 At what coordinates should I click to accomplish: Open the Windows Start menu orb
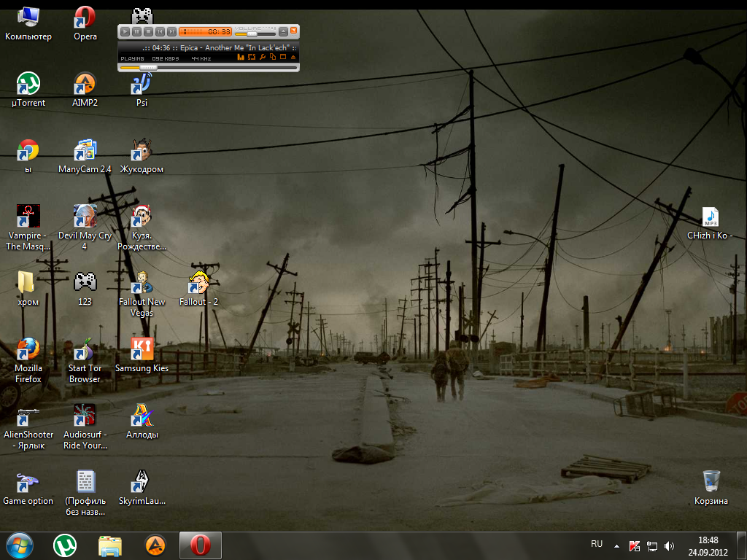[20, 545]
